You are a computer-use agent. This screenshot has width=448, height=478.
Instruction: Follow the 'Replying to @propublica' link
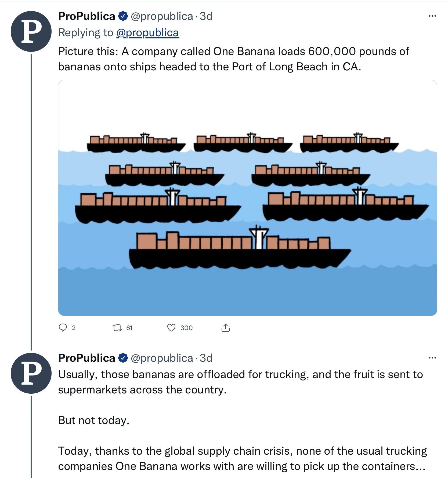click(x=147, y=32)
